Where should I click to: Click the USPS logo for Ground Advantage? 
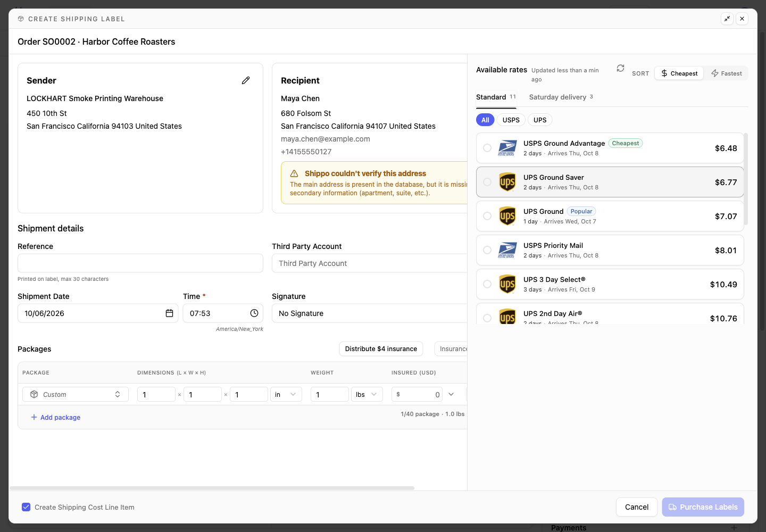[x=507, y=148]
